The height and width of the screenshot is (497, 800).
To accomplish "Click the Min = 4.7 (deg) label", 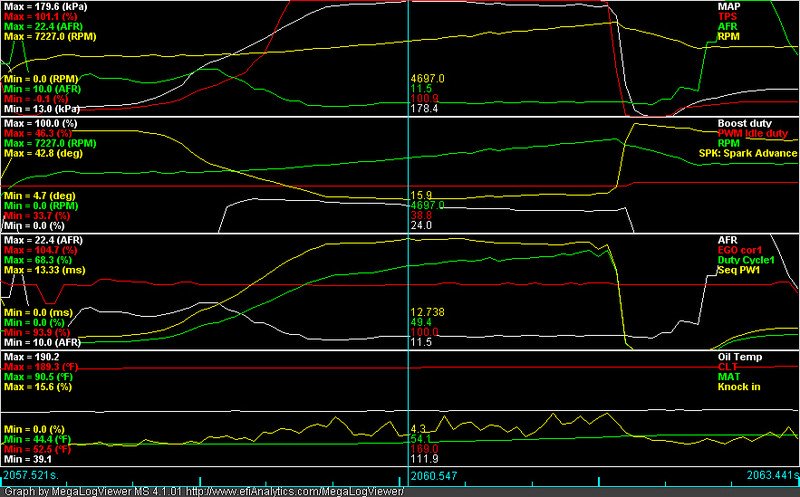I will (x=40, y=196).
